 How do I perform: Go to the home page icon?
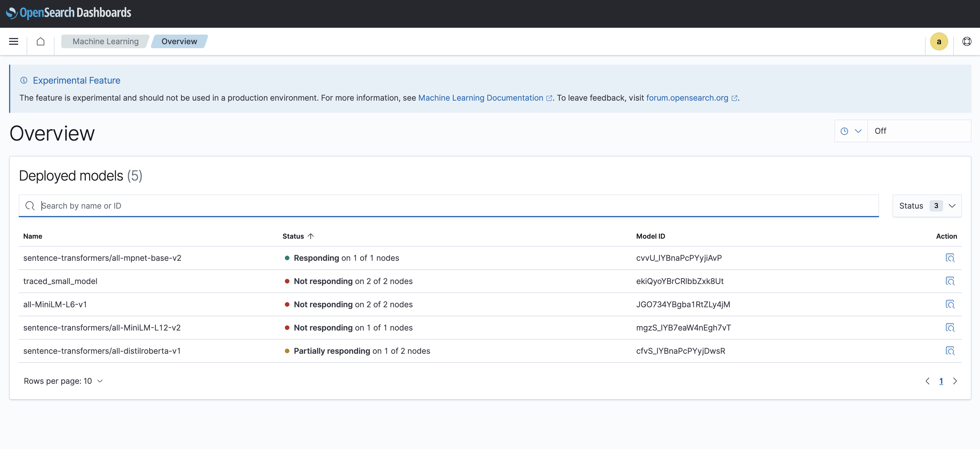coord(41,41)
